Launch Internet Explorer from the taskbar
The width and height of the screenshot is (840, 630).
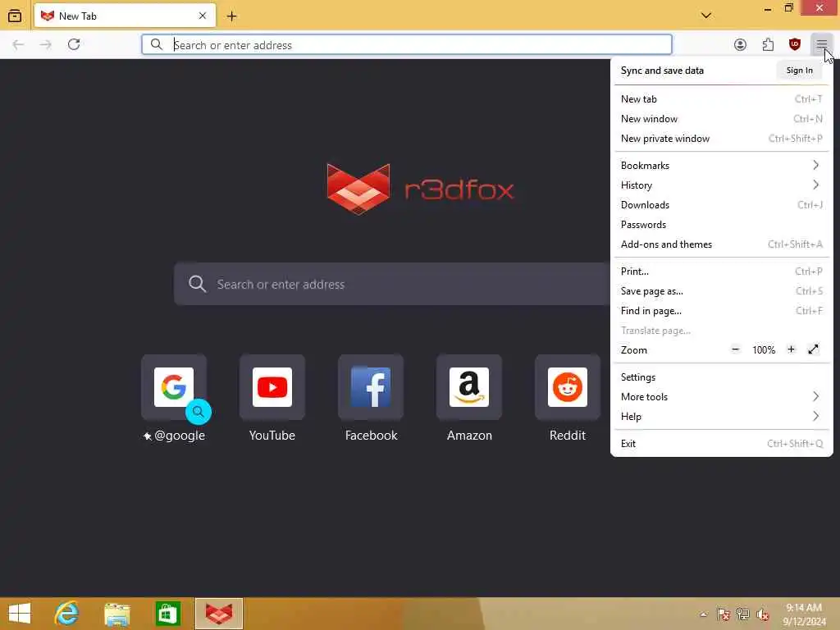(67, 614)
